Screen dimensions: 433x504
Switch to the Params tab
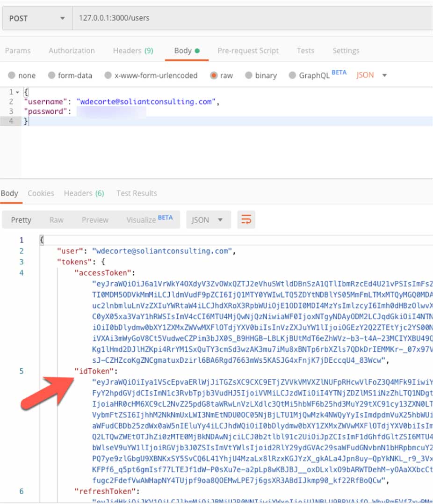18,51
